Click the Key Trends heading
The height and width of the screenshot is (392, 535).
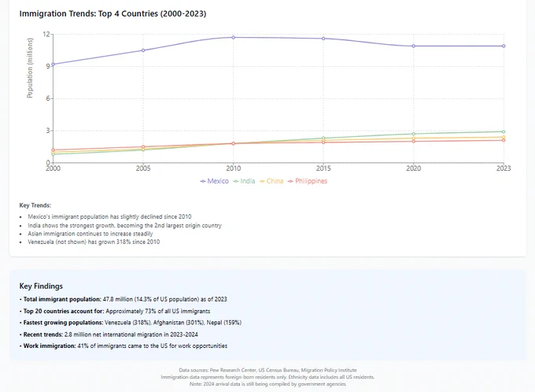click(35, 205)
